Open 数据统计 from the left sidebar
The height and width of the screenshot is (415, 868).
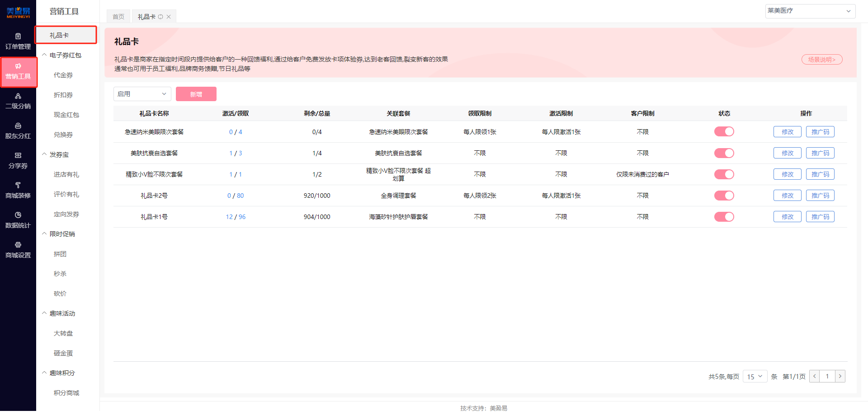pos(18,220)
